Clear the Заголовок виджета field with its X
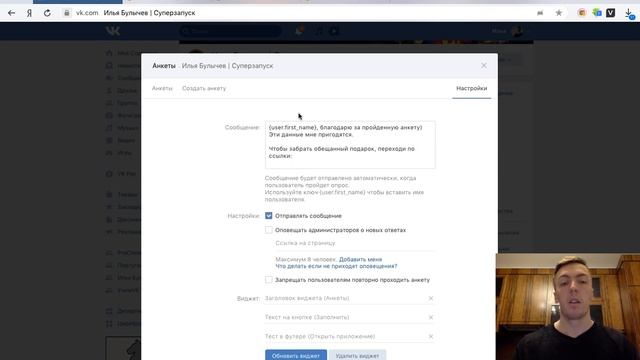This screenshot has height=360, width=640. (x=431, y=298)
